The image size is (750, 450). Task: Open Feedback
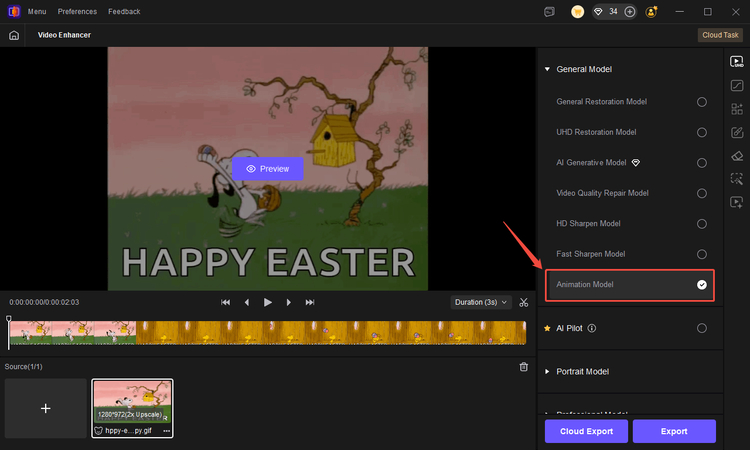[x=124, y=11]
